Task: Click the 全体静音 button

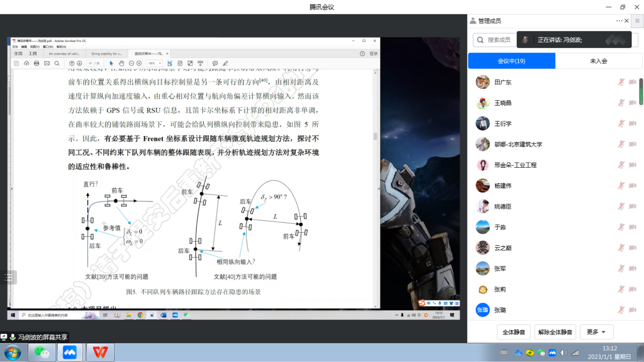Action: (x=513, y=332)
